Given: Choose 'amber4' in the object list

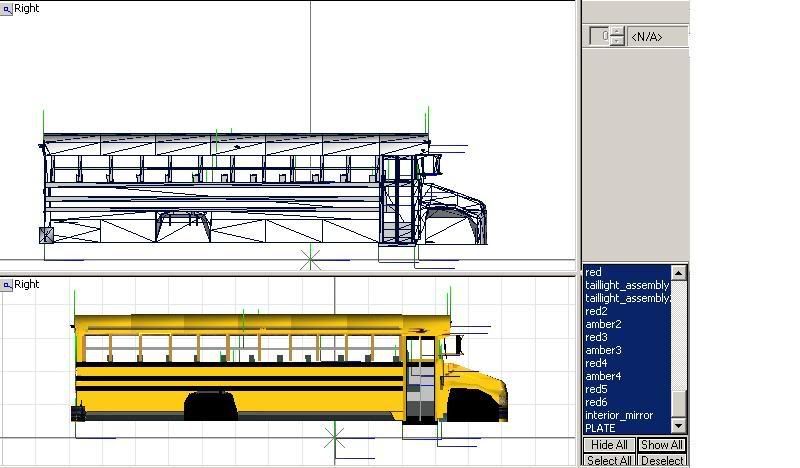Looking at the screenshot, I should pyautogui.click(x=603, y=376).
